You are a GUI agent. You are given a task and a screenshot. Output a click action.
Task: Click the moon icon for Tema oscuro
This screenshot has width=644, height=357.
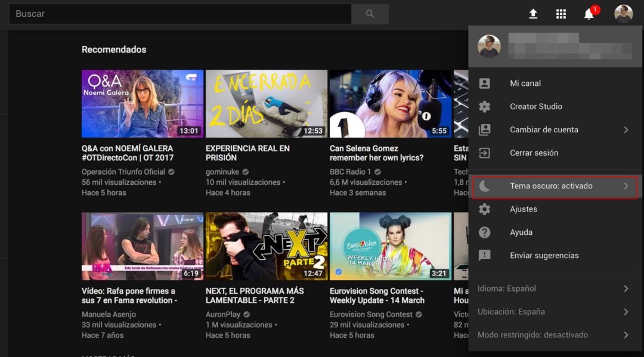484,186
